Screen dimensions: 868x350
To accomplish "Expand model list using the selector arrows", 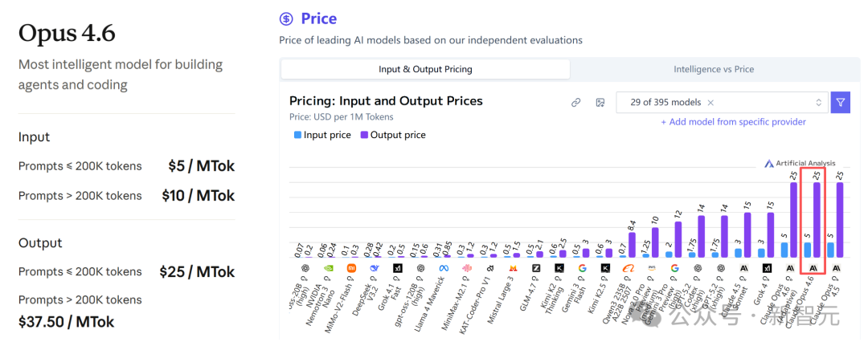I will (x=818, y=103).
